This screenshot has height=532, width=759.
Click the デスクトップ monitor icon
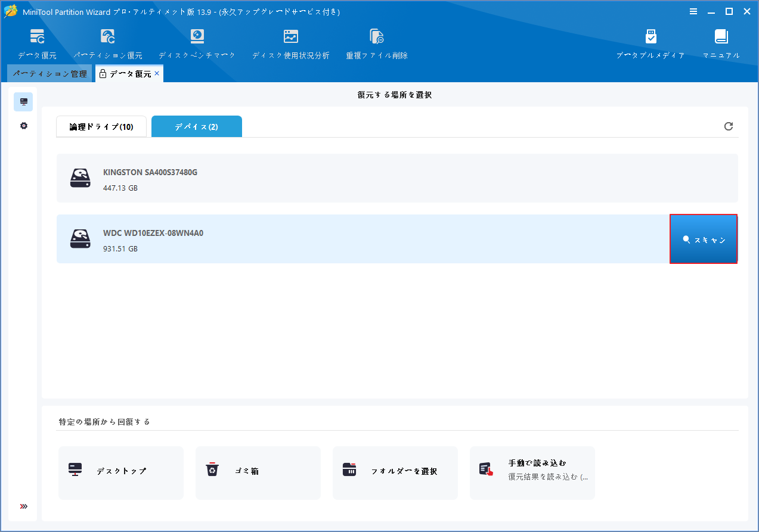click(75, 470)
